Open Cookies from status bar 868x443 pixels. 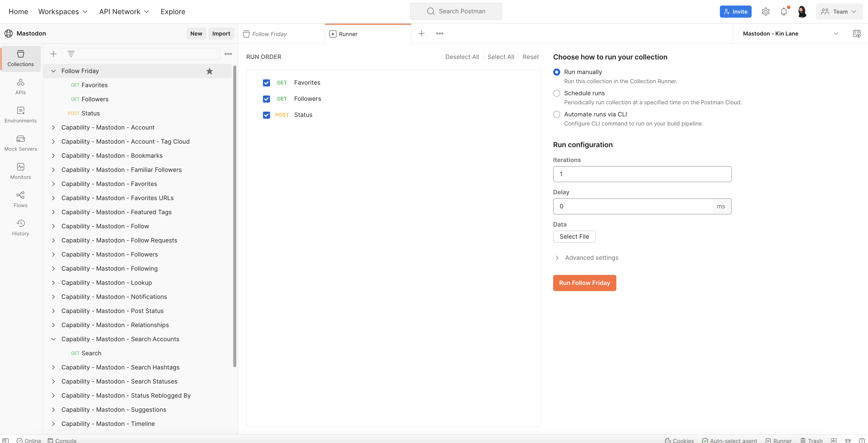point(679,440)
